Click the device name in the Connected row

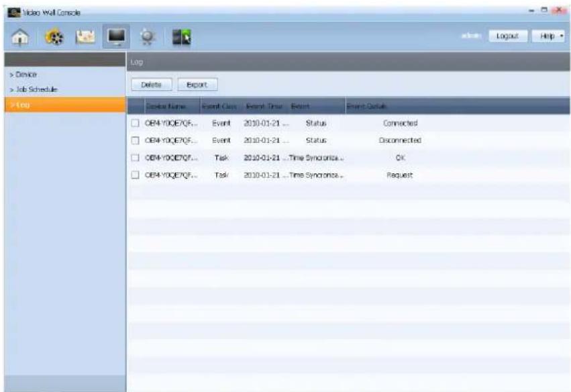click(171, 123)
